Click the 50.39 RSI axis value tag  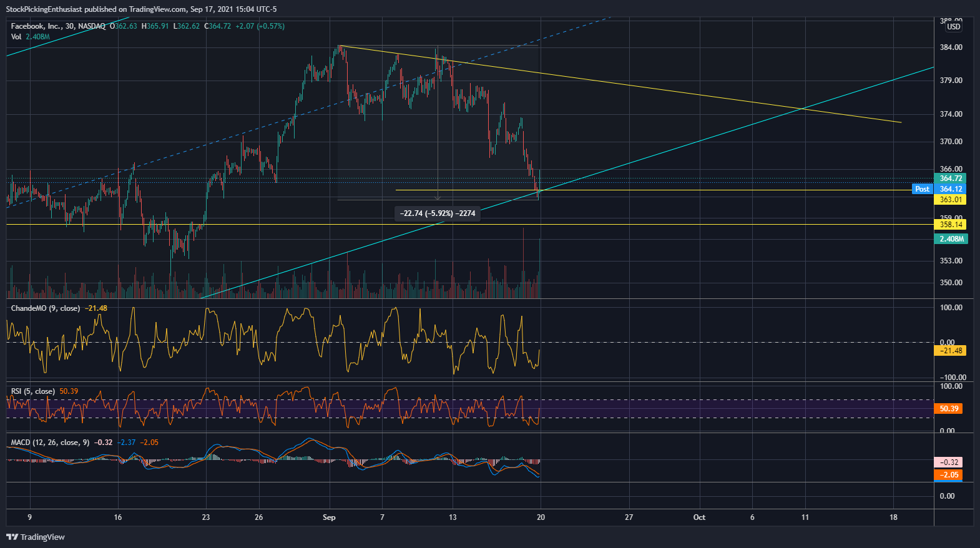pyautogui.click(x=948, y=409)
